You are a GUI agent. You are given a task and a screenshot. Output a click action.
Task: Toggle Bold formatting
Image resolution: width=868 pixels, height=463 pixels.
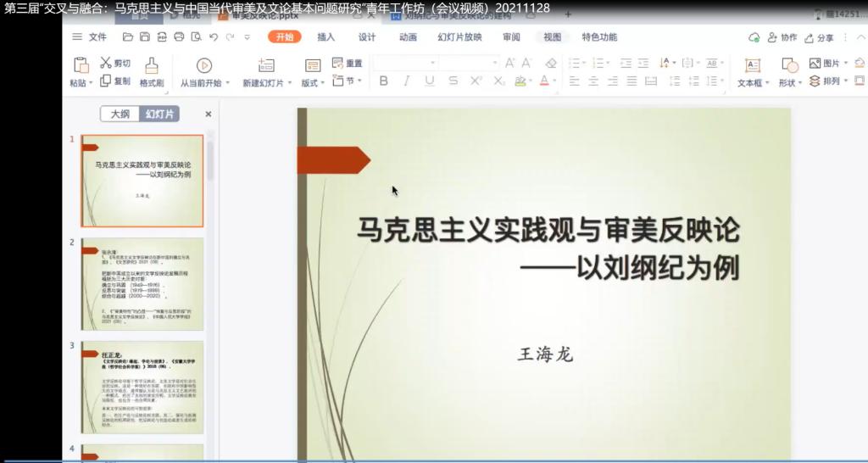383,81
